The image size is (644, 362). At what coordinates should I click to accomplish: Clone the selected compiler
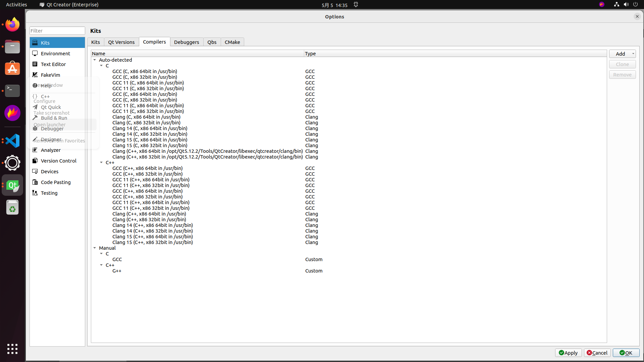point(622,64)
